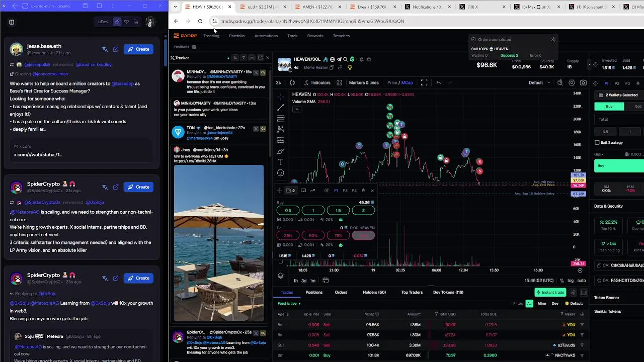
Task: Open the x.com/i/web/status link
Action: coord(38,154)
